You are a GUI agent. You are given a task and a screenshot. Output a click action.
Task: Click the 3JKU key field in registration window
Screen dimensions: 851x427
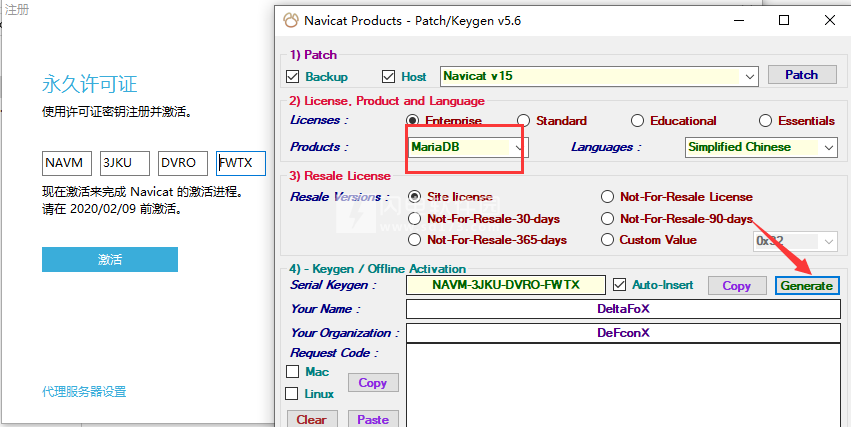[125, 163]
